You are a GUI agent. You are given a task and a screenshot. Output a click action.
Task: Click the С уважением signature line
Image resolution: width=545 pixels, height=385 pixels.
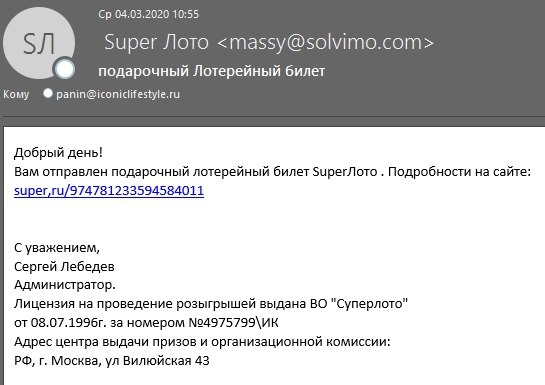click(x=57, y=248)
